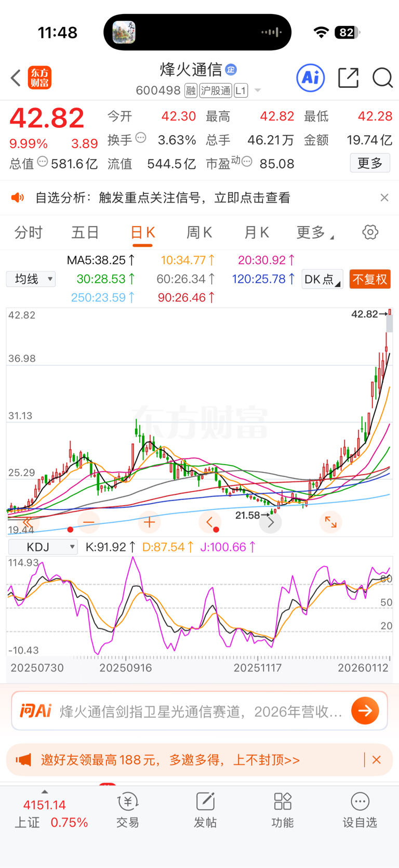Tap the 总值 info dots icon
Image resolution: width=399 pixels, height=868 pixels.
pyautogui.click(x=43, y=162)
